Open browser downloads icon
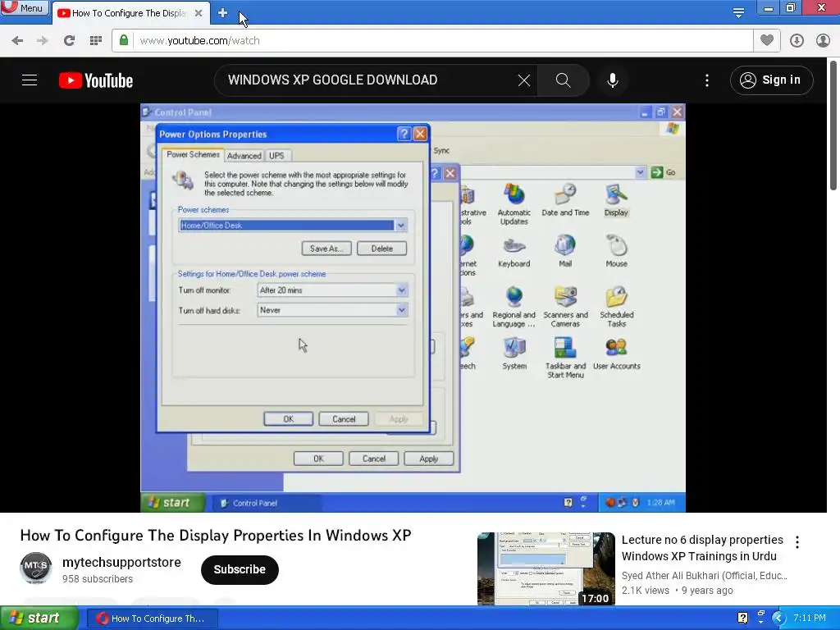Screen dimensions: 840x630 coord(797,41)
